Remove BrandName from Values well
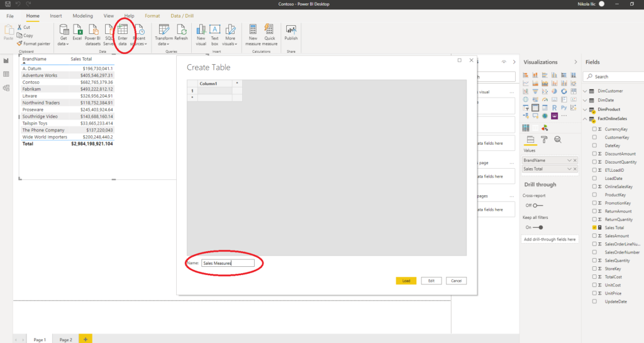The height and width of the screenshot is (343, 644). point(575,160)
